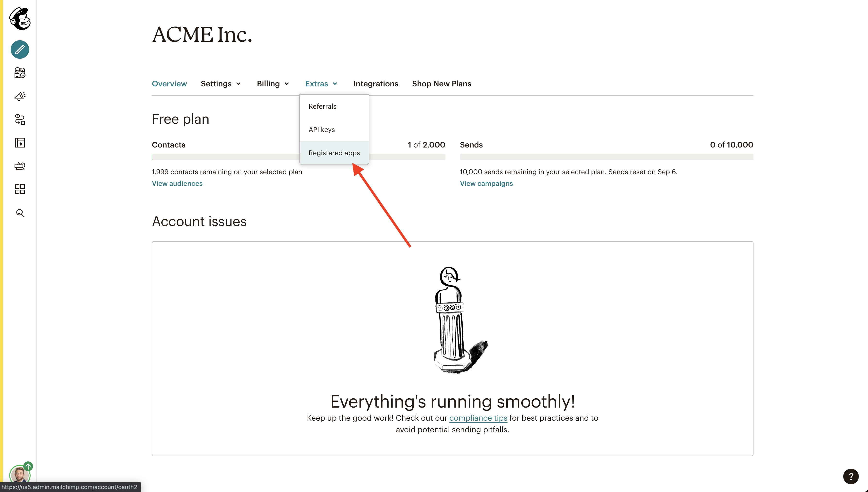Click the Account issues heading
The image size is (868, 492).
click(199, 222)
